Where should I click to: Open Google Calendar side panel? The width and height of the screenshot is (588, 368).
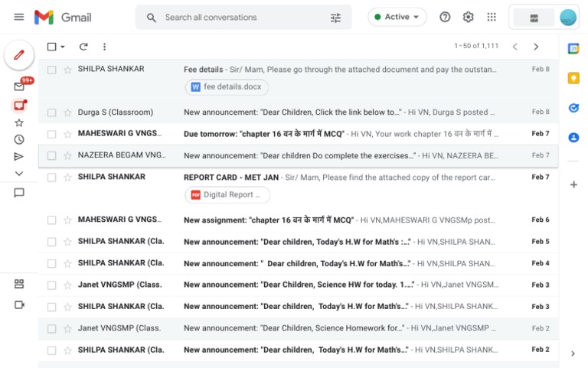[573, 48]
